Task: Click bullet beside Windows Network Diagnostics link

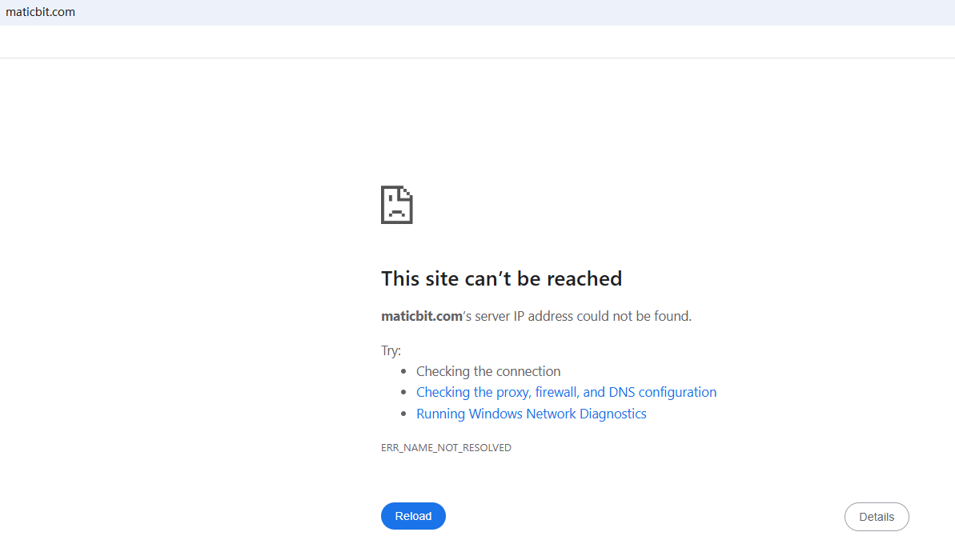Action: tap(403, 414)
